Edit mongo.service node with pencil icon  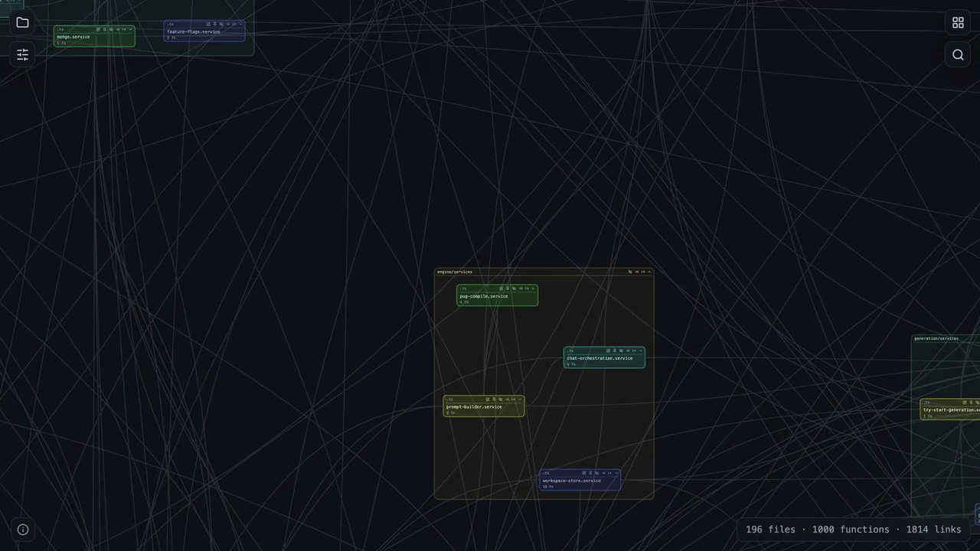pos(98,29)
